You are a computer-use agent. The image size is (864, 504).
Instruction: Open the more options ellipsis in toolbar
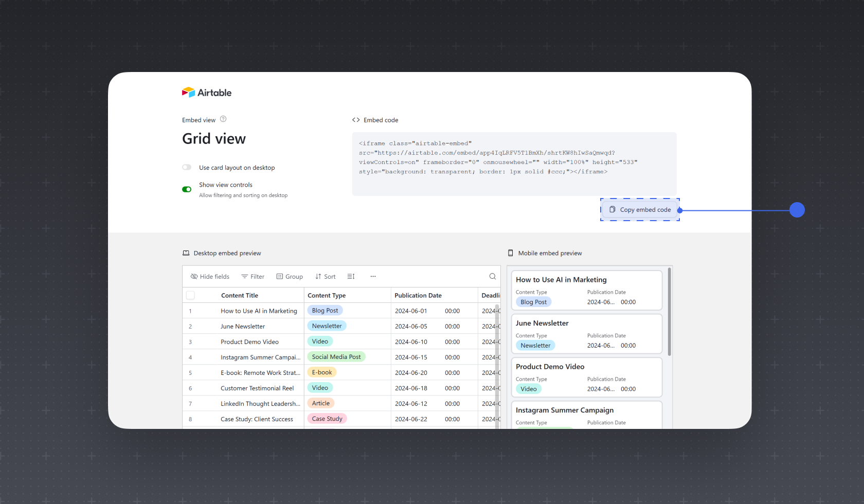pyautogui.click(x=373, y=277)
